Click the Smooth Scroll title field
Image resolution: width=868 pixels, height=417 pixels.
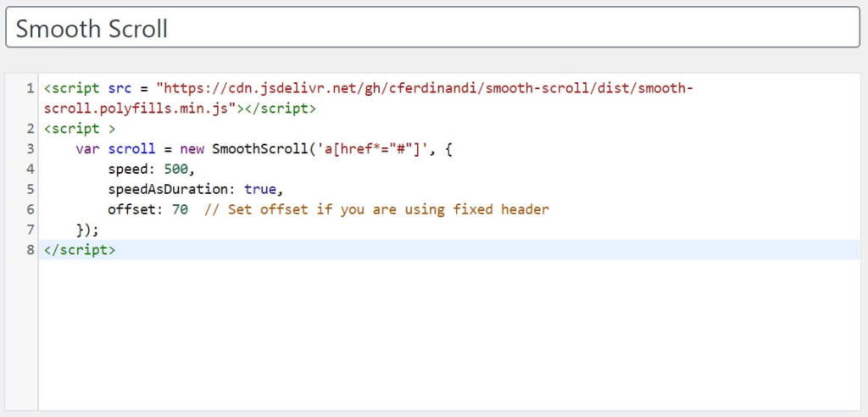[432, 27]
